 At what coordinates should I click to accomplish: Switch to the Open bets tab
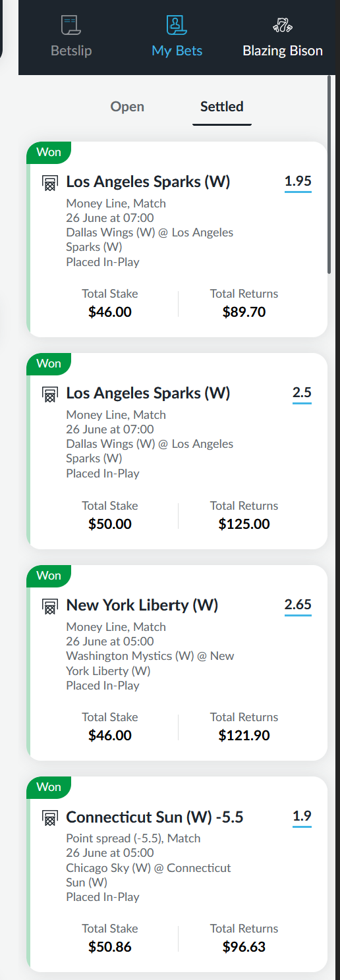pos(127,107)
